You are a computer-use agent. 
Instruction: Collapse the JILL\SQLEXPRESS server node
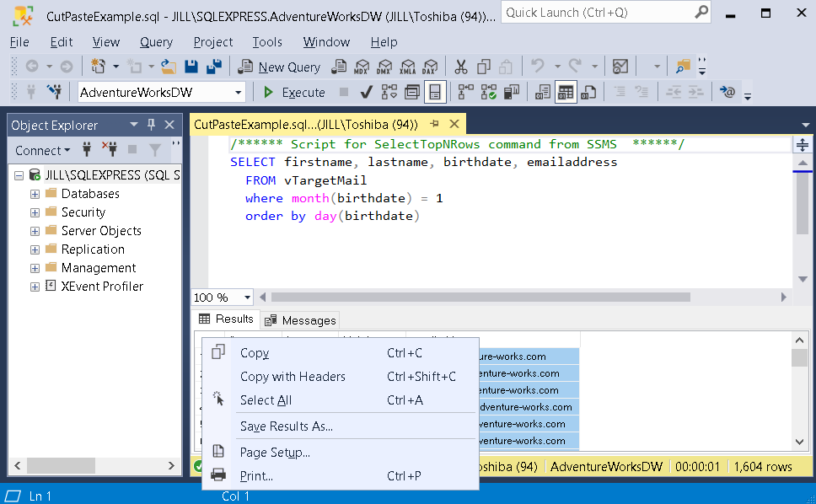(x=19, y=175)
